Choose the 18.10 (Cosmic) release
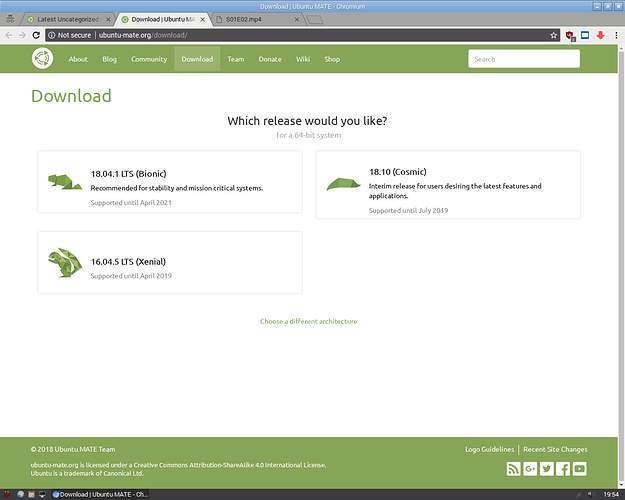 click(448, 185)
